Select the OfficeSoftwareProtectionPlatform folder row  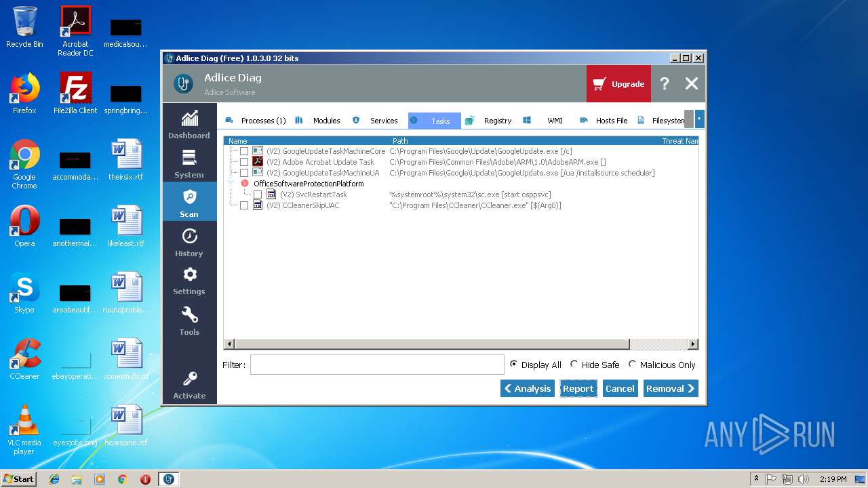tap(309, 184)
